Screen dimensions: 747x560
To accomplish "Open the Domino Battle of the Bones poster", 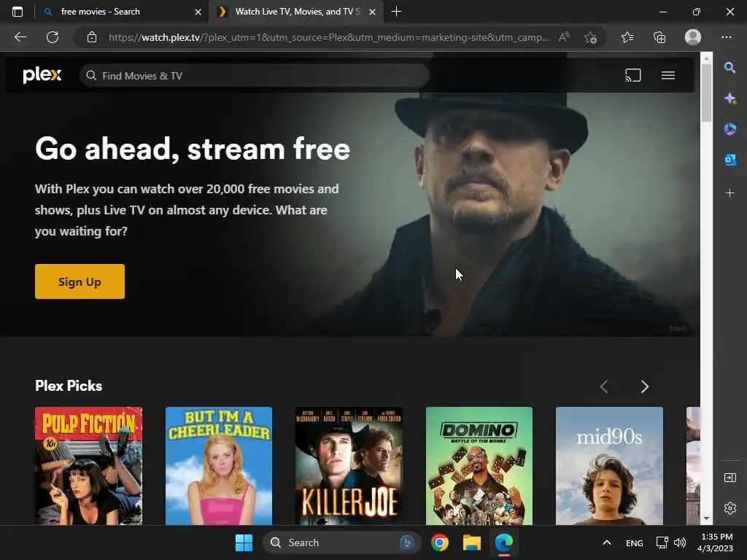I will click(x=479, y=466).
